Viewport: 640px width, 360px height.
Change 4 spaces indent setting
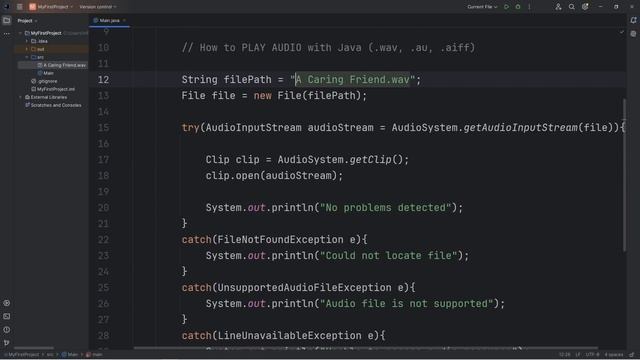point(614,355)
